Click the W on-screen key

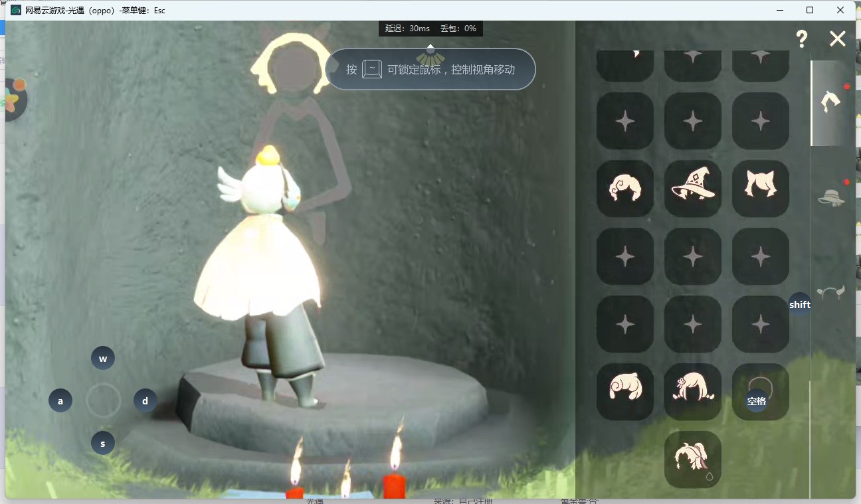click(103, 359)
